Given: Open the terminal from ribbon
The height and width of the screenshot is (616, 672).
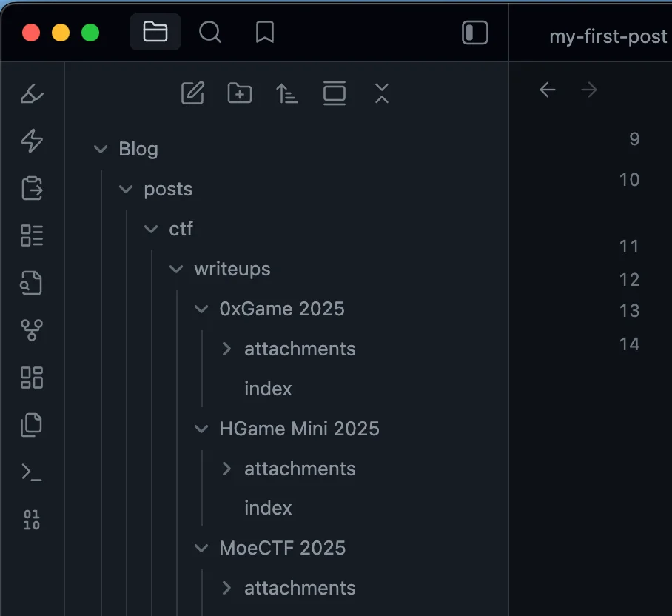Looking at the screenshot, I should pyautogui.click(x=32, y=472).
